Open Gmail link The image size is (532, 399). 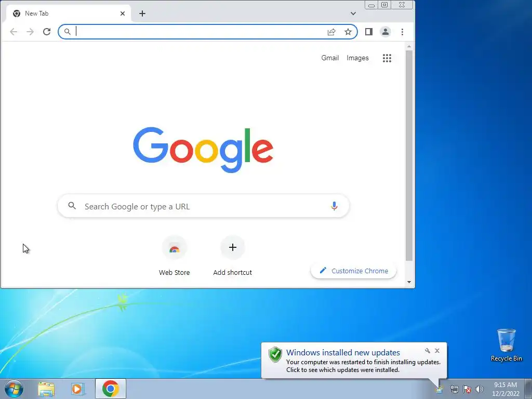point(330,58)
